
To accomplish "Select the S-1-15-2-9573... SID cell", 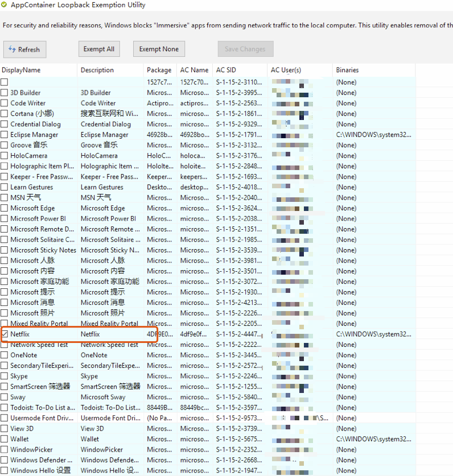I will pyautogui.click(x=239, y=418).
